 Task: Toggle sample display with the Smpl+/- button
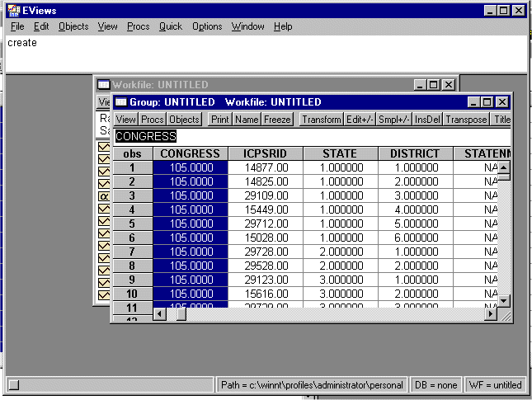(393, 120)
